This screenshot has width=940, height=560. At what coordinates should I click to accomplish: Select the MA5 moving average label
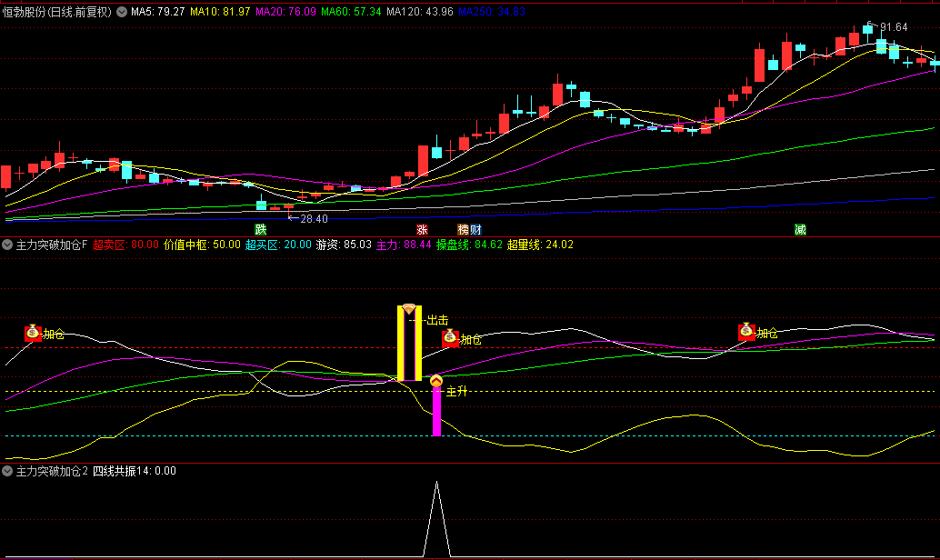click(x=158, y=13)
